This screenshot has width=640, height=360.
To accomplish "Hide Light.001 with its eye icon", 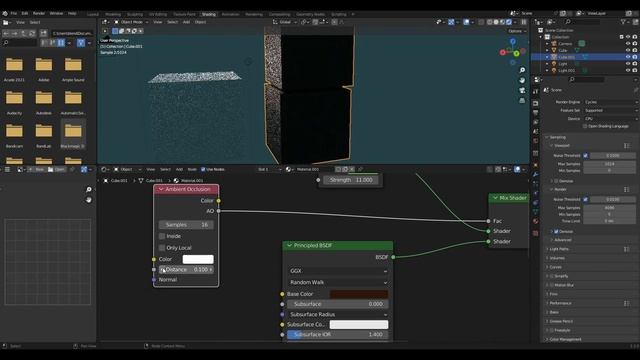I will [x=628, y=71].
